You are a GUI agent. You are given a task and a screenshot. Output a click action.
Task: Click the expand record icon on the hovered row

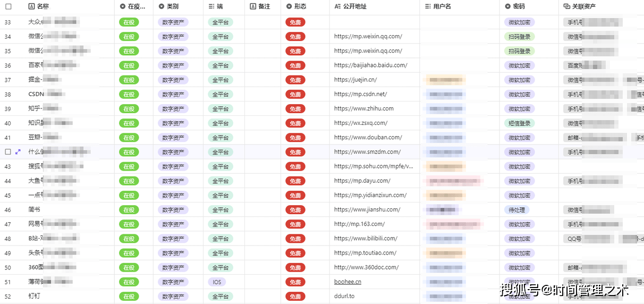18,152
